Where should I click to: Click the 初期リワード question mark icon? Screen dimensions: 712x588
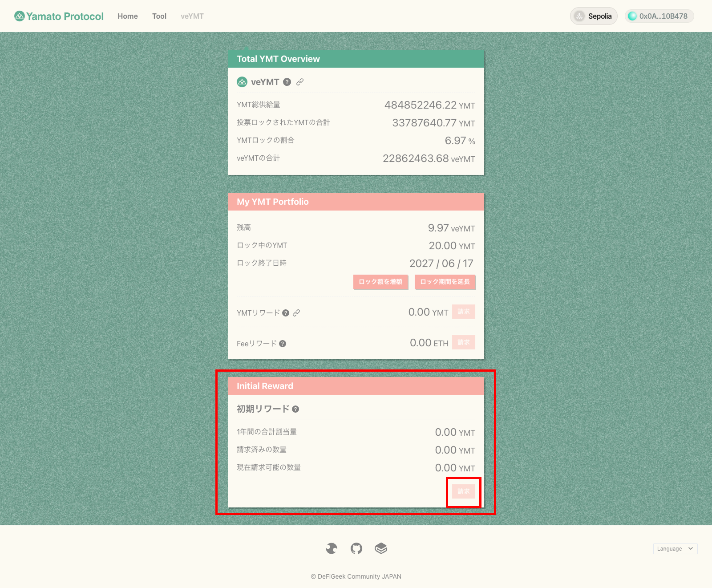click(295, 409)
